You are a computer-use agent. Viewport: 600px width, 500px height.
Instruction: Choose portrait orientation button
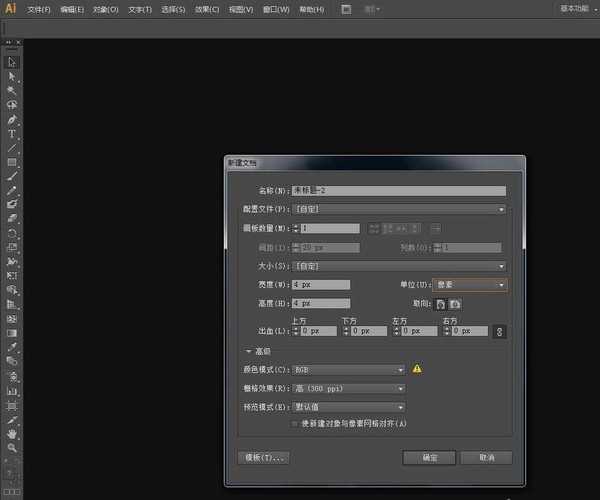[x=441, y=304]
